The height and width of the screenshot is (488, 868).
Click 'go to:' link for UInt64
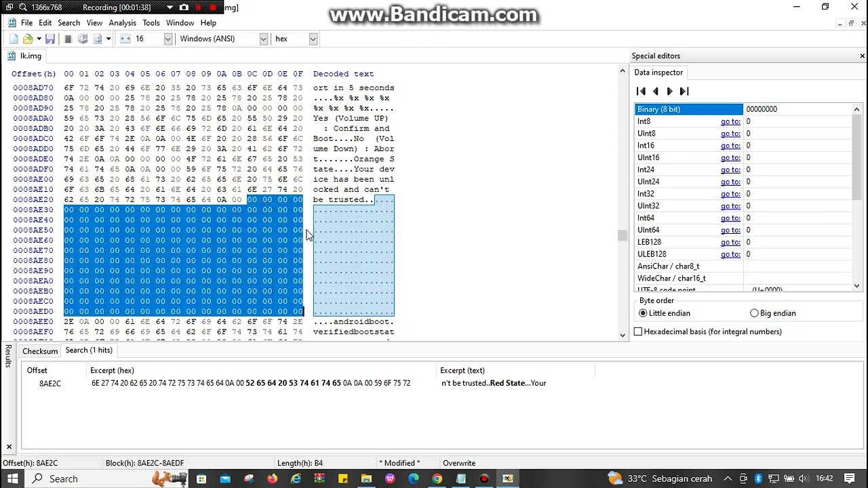[730, 230]
